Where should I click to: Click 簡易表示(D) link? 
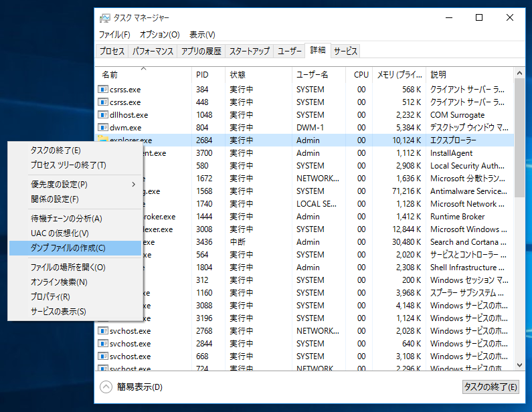coord(140,387)
